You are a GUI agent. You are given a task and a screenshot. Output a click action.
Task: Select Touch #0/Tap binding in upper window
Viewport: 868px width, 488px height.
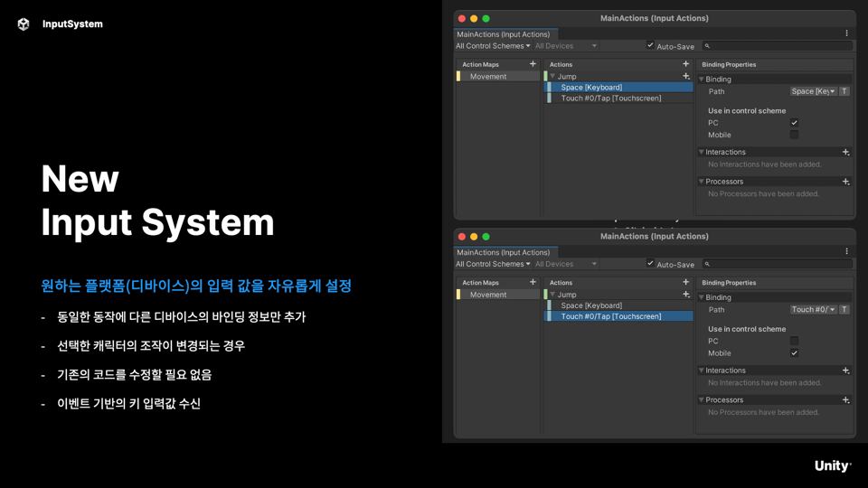click(618, 99)
